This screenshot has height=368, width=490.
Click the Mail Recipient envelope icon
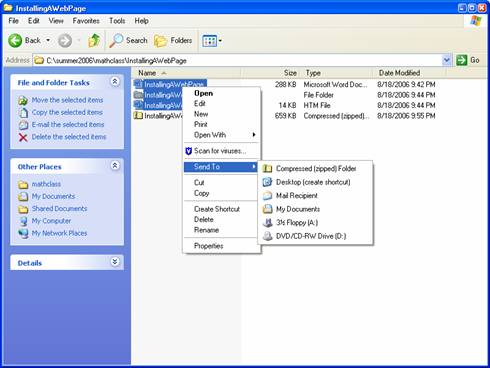267,196
